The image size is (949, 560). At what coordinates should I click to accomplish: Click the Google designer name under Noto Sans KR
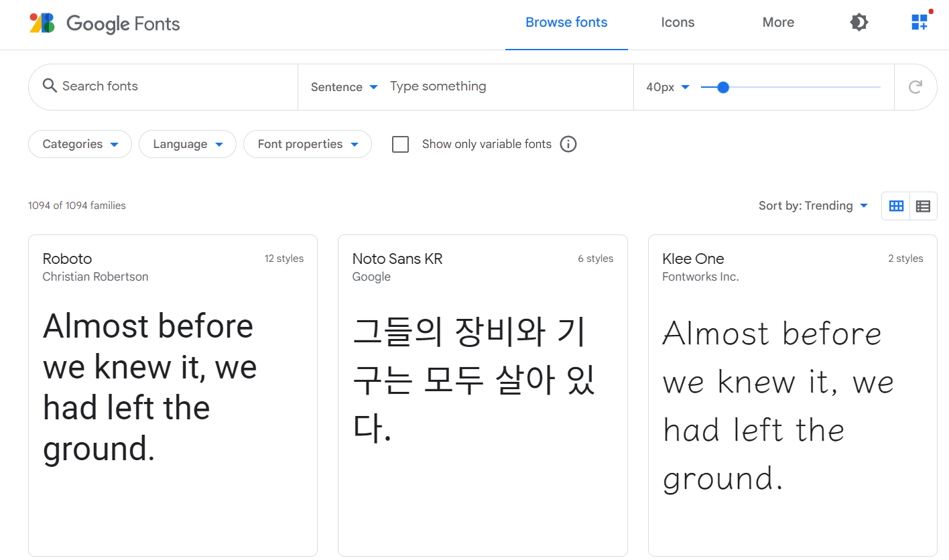click(x=371, y=277)
